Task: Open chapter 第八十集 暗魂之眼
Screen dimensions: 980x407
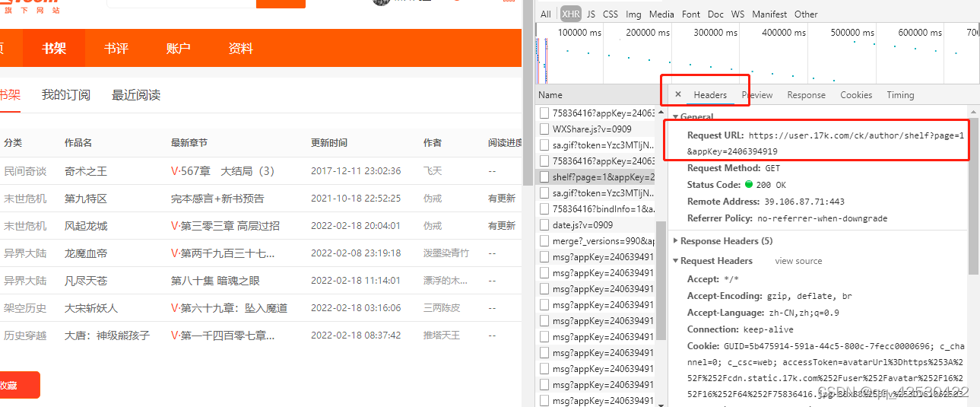Action: pos(215,281)
